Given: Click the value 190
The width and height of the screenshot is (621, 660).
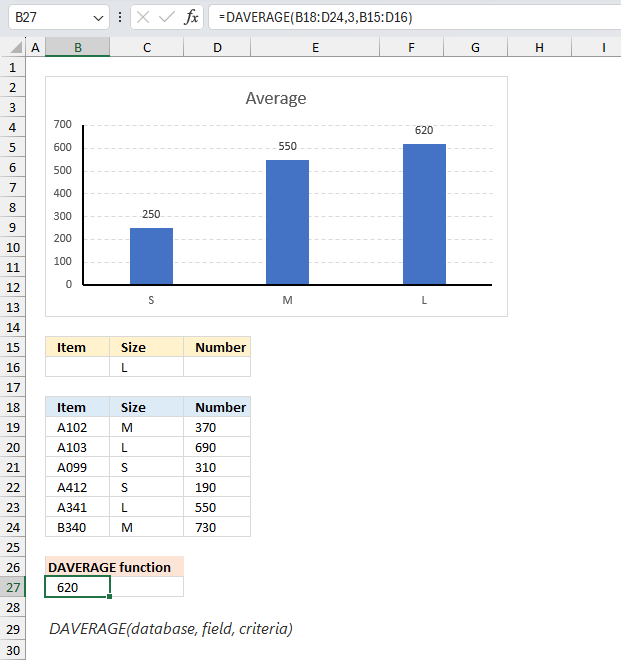Looking at the screenshot, I should (217, 487).
